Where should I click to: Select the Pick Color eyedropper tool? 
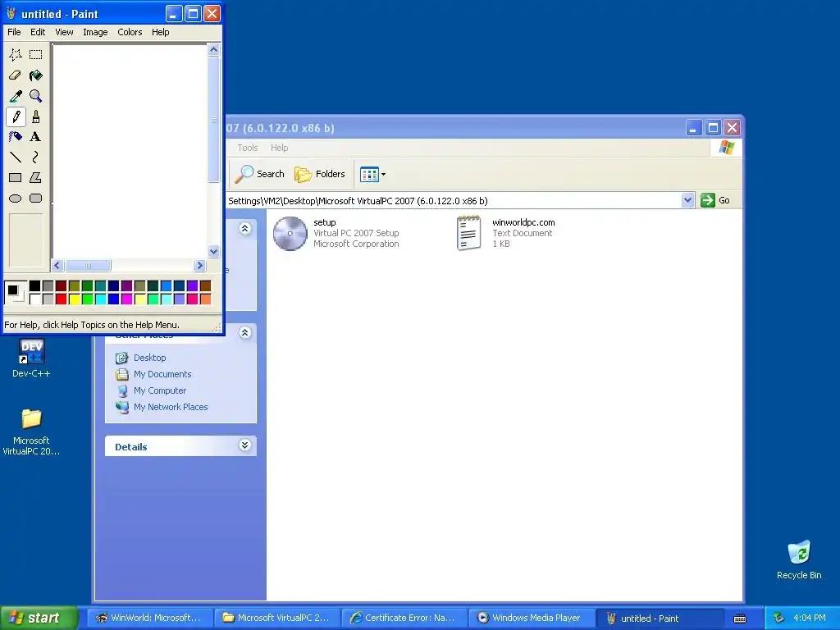(16, 96)
